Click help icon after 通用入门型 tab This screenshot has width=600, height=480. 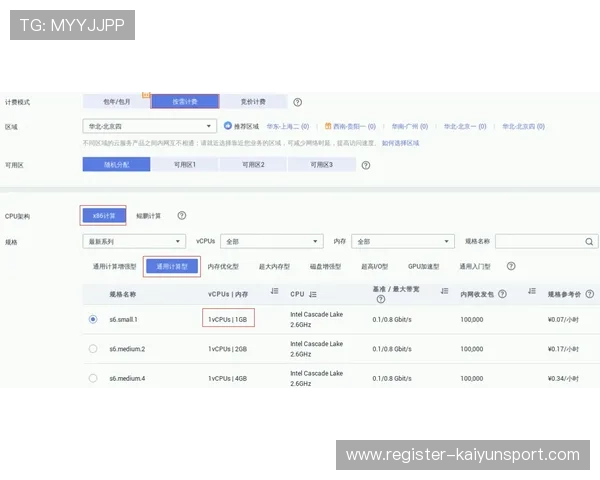[x=511, y=266]
